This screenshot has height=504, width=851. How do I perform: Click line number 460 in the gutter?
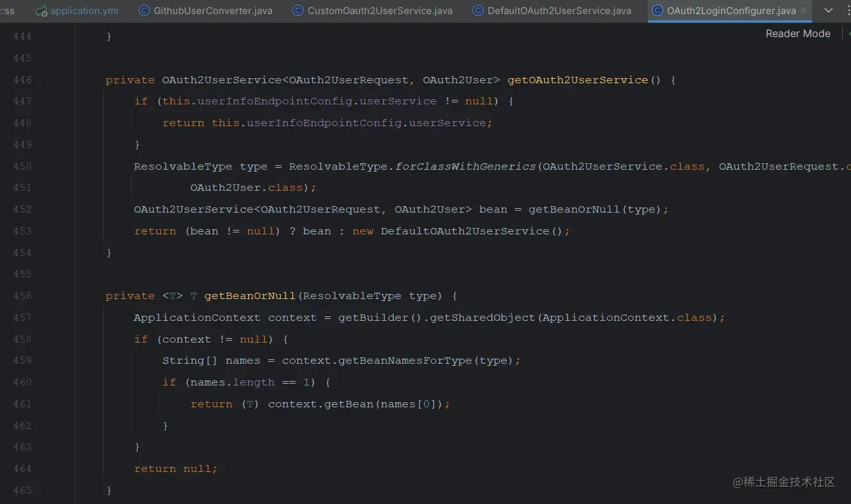[x=22, y=382]
